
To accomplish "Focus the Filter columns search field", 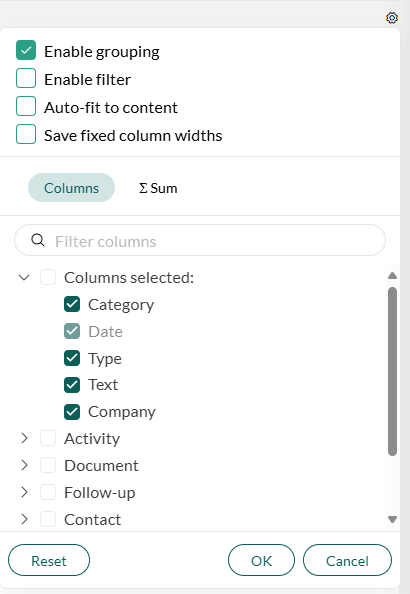I will 200,240.
